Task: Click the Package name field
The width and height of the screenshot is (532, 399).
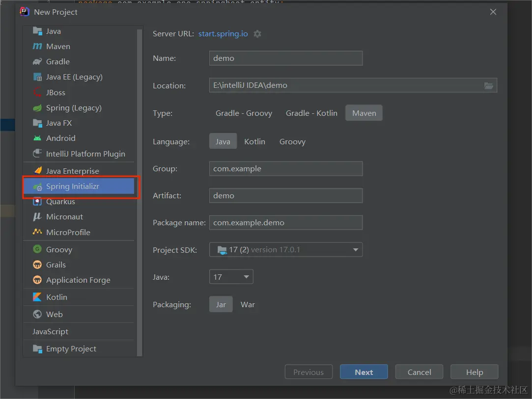Action: (x=286, y=223)
